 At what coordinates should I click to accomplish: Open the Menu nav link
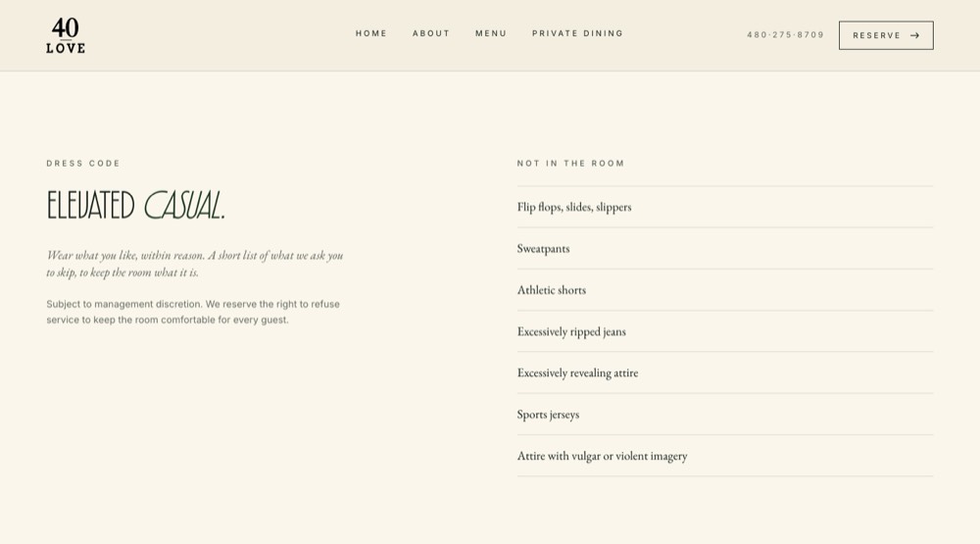coord(491,33)
